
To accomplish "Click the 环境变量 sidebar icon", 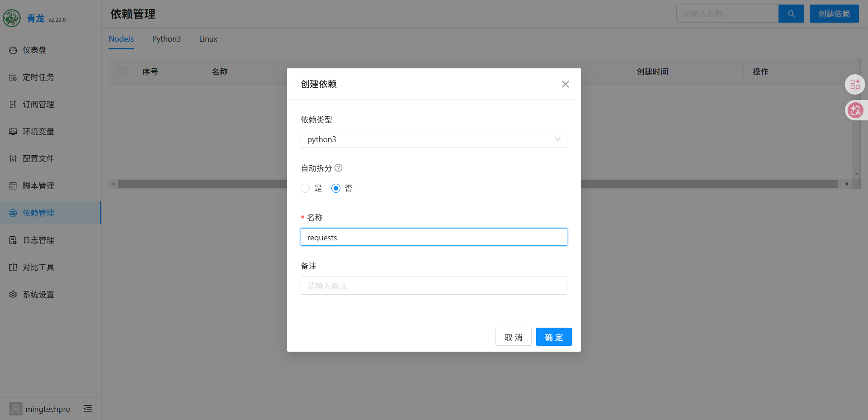I will coord(13,132).
